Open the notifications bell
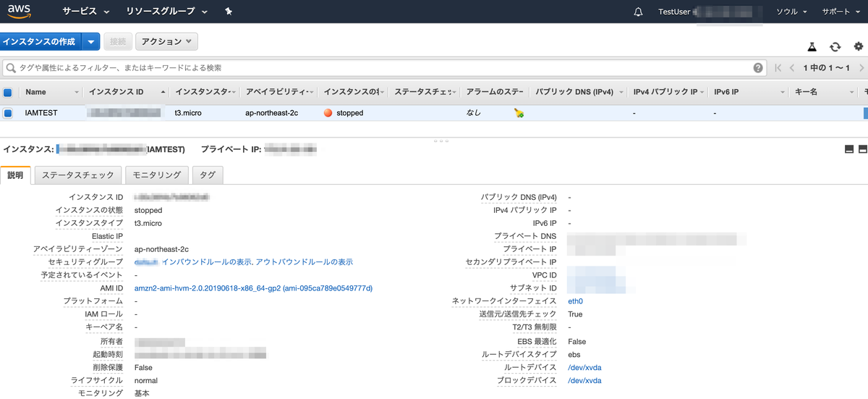 click(x=638, y=12)
